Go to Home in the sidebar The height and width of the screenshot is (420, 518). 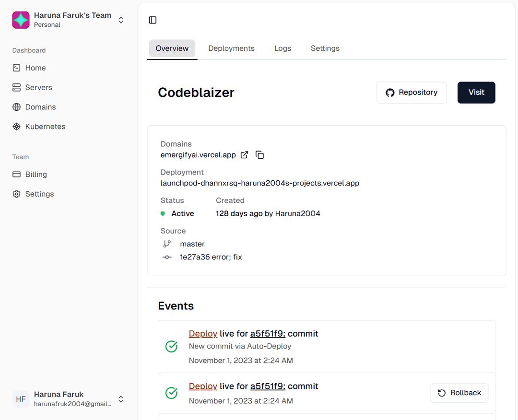pyautogui.click(x=35, y=68)
